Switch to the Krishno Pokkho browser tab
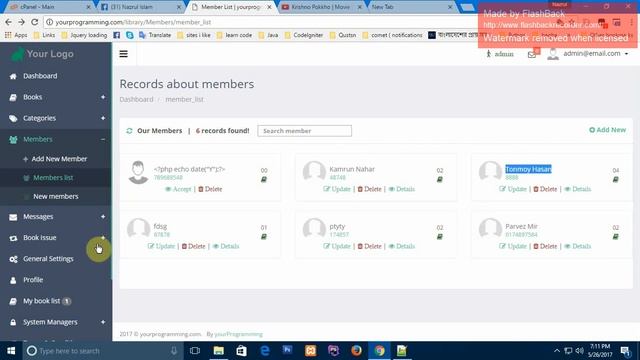 (321, 7)
